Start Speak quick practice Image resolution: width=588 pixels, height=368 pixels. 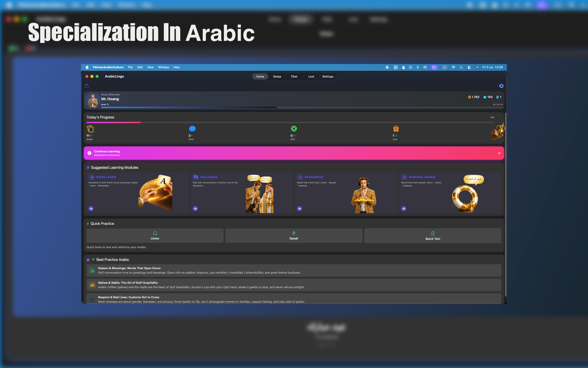294,235
